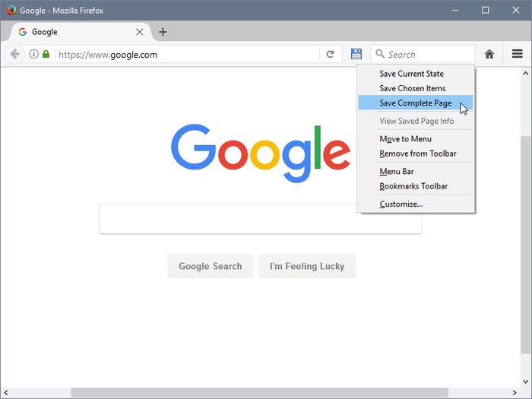Select Move to Menu
The height and width of the screenshot is (399, 532).
[415, 139]
